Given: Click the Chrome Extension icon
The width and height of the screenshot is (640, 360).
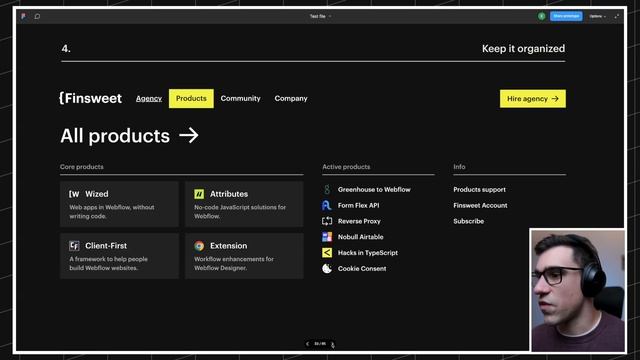Looking at the screenshot, I should pos(199,246).
